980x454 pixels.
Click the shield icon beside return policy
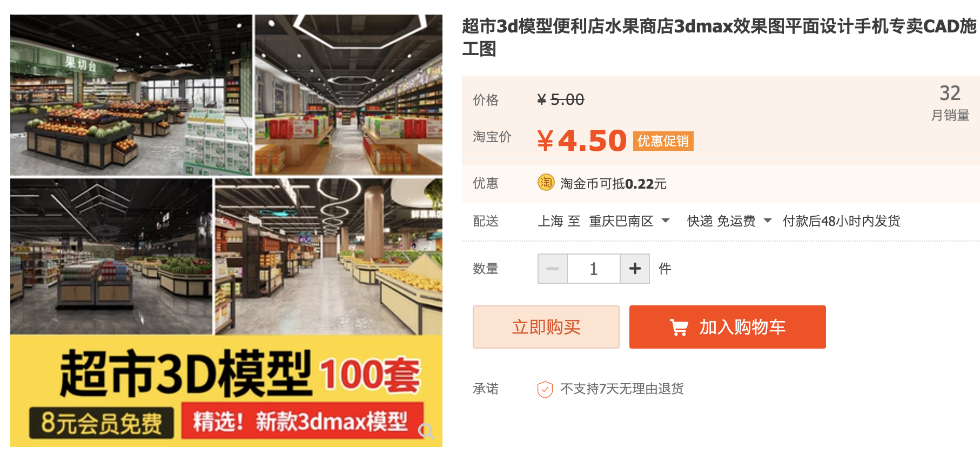545,389
